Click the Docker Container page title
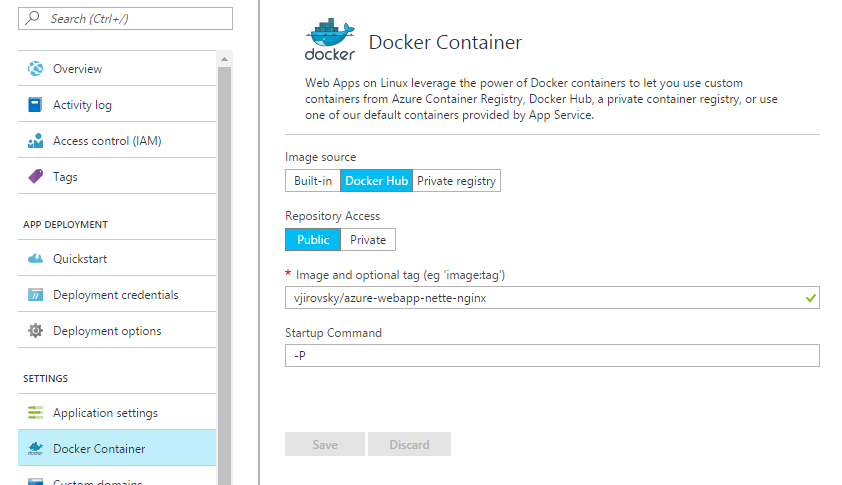Screen dimensions: 842x485 pos(445,42)
